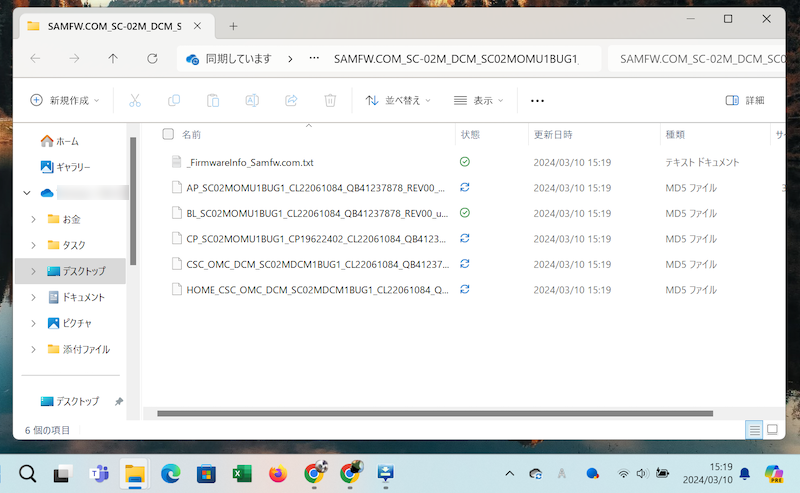Click the Share icon in toolbar
Screen dimensions: 800x493
coord(292,101)
